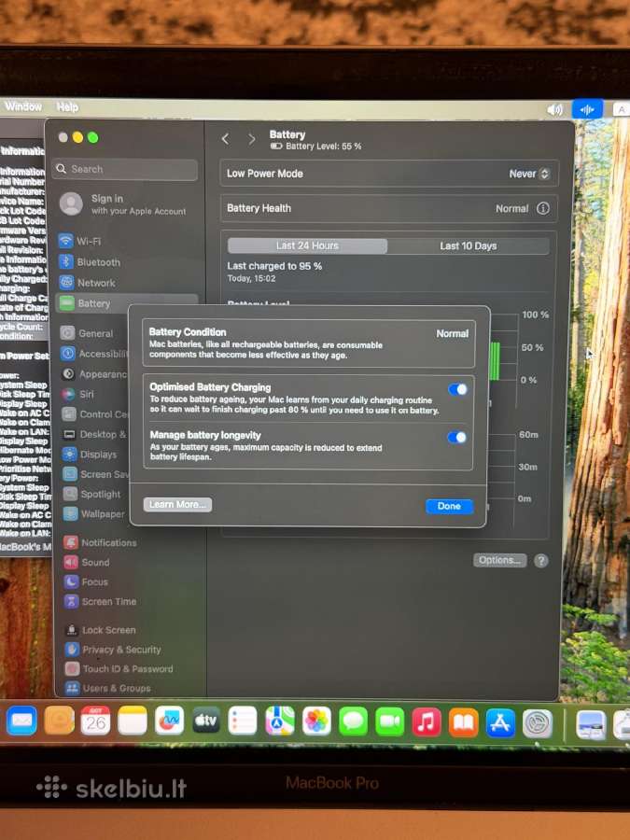630x840 pixels.
Task: Click the Learn More button
Action: coord(177,505)
